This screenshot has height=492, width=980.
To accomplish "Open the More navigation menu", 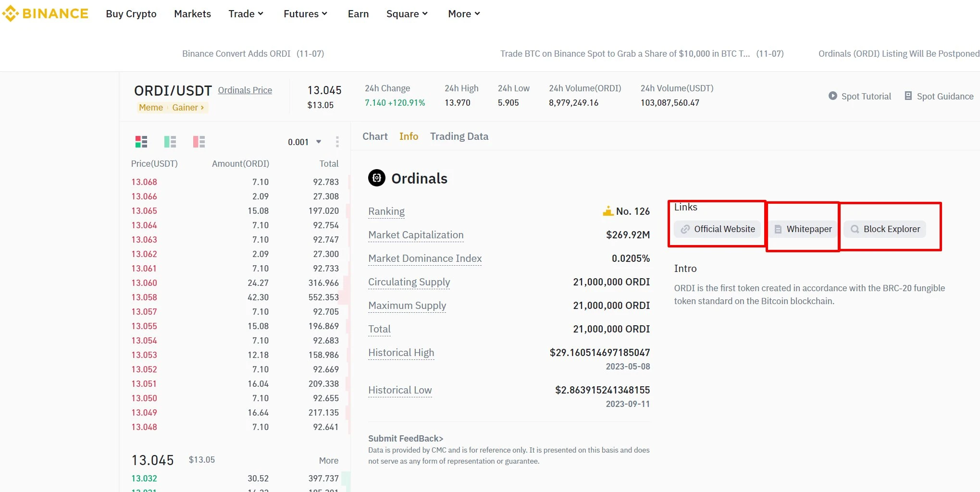I will 463,13.
